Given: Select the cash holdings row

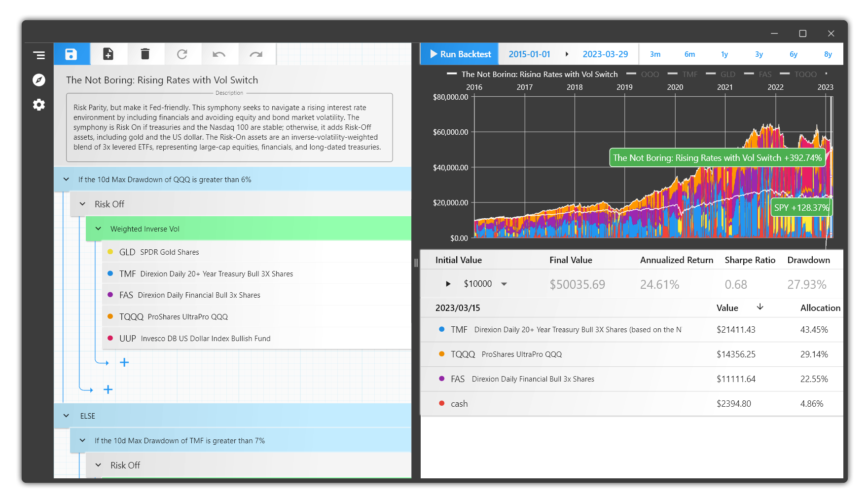Looking at the screenshot, I should (632, 404).
